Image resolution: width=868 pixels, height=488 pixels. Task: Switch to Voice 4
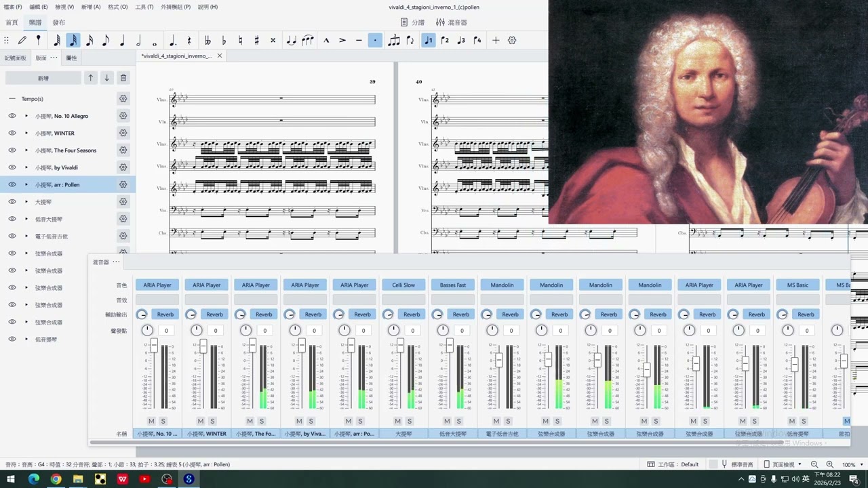tap(477, 41)
